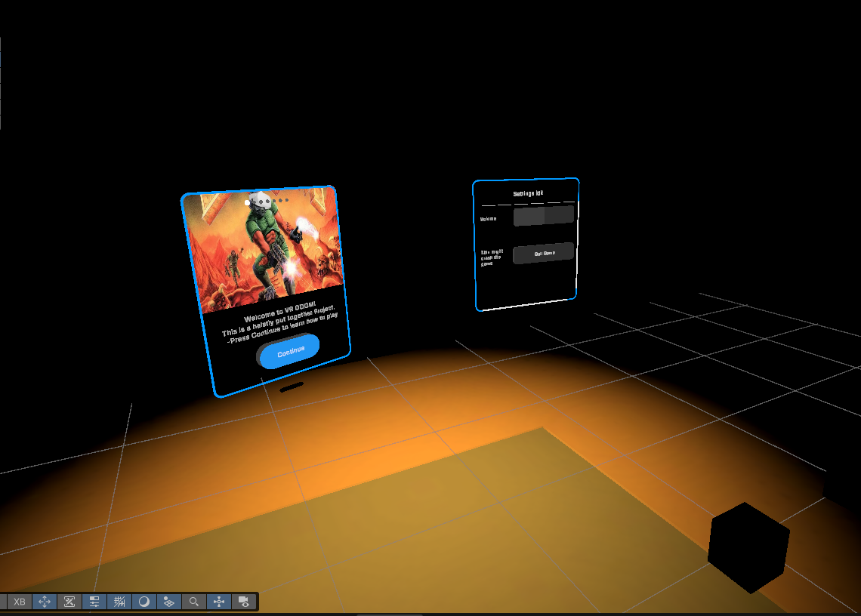Click the Quit Game button

pos(543,254)
